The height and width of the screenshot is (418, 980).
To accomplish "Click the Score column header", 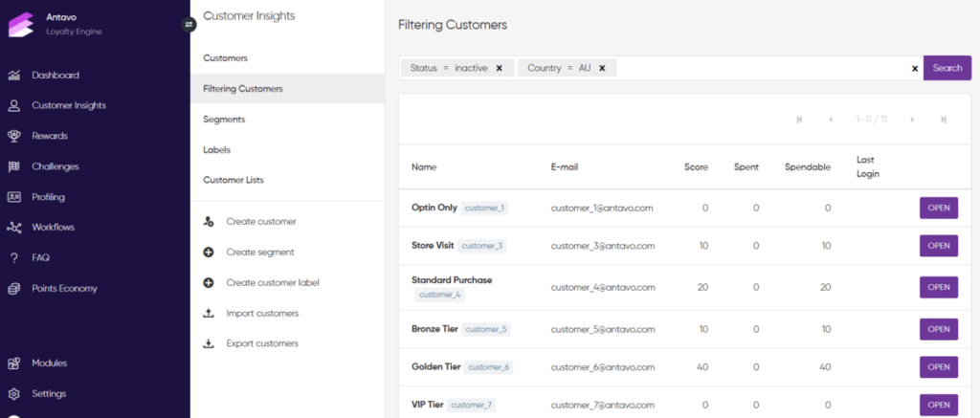I will [x=697, y=167].
